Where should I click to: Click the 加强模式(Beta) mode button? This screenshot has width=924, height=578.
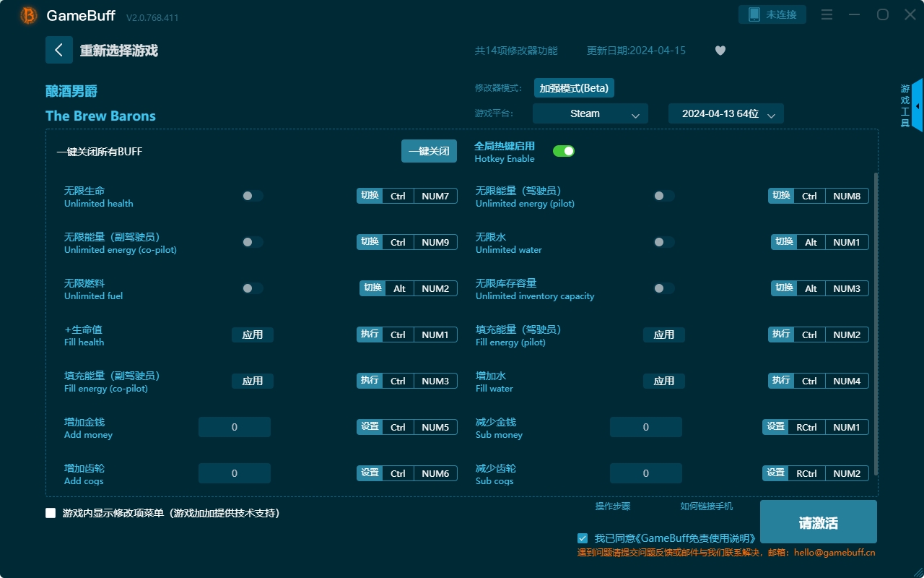point(574,88)
